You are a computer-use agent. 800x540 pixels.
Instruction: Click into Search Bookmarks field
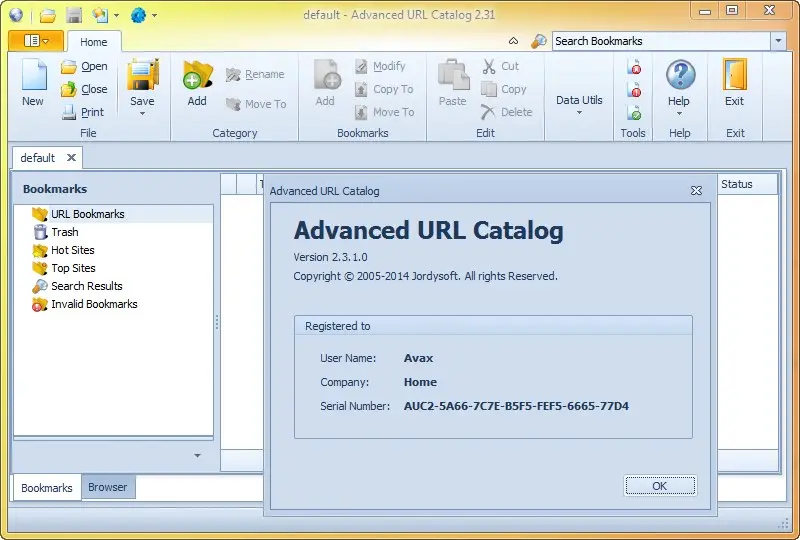(x=661, y=41)
